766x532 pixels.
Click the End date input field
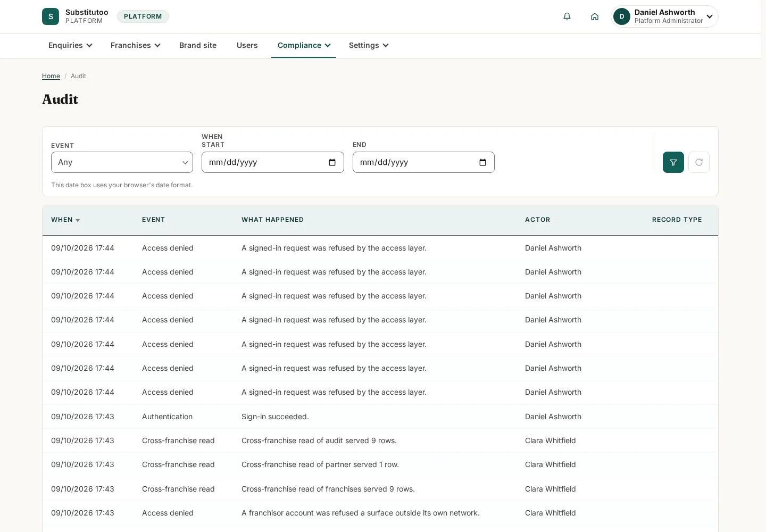click(x=423, y=162)
